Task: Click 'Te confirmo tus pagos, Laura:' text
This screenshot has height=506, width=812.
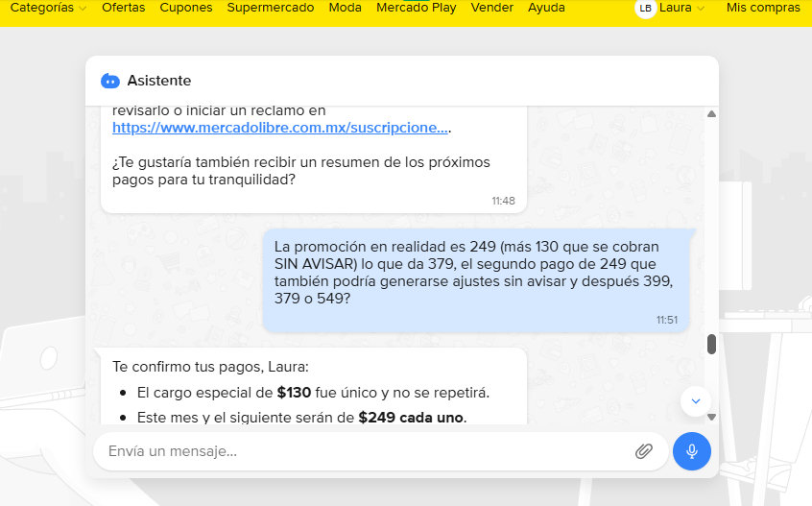Action: click(x=210, y=367)
